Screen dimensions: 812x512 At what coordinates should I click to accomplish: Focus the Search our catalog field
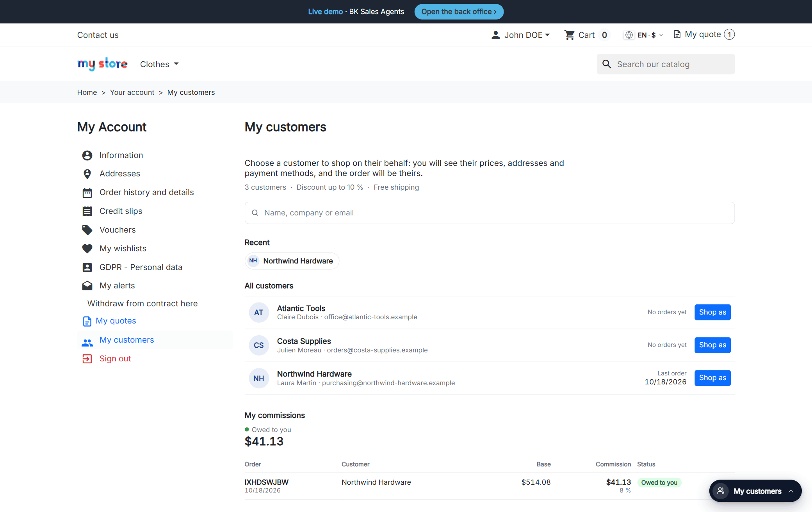tap(666, 64)
